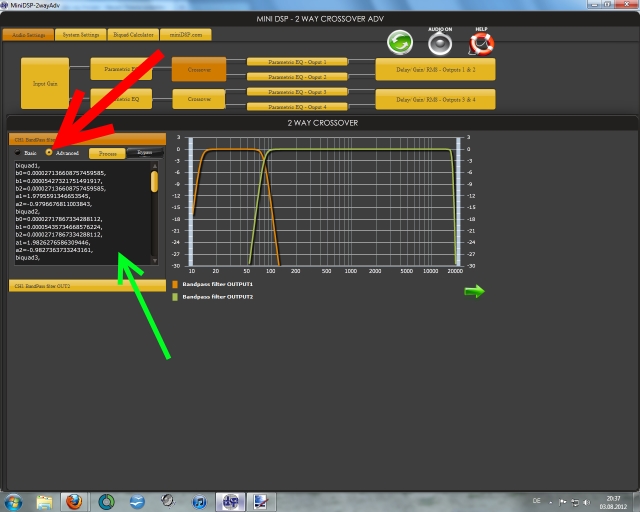The height and width of the screenshot is (512, 640).
Task: Click the coefficient list scrollbar thumb
Action: coord(154,181)
